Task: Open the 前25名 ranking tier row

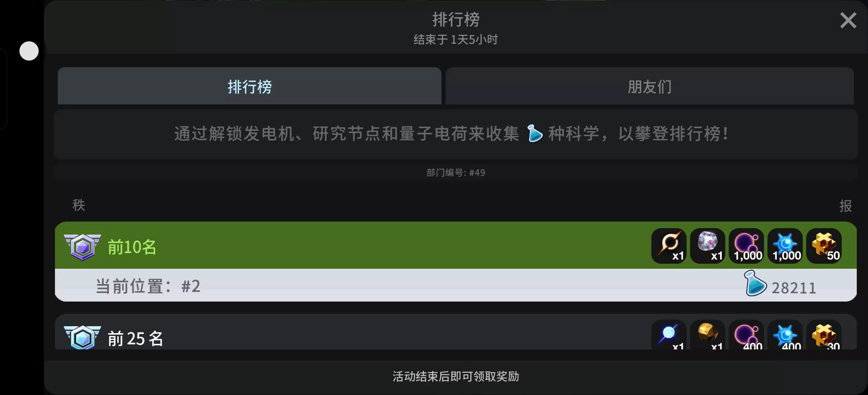Action: tap(456, 332)
